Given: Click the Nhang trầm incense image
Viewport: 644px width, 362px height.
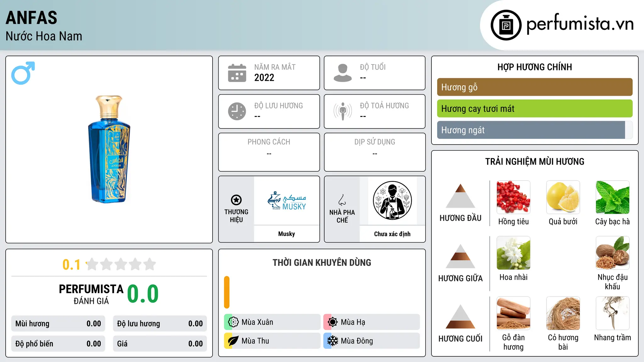Looking at the screenshot, I should (x=613, y=313).
